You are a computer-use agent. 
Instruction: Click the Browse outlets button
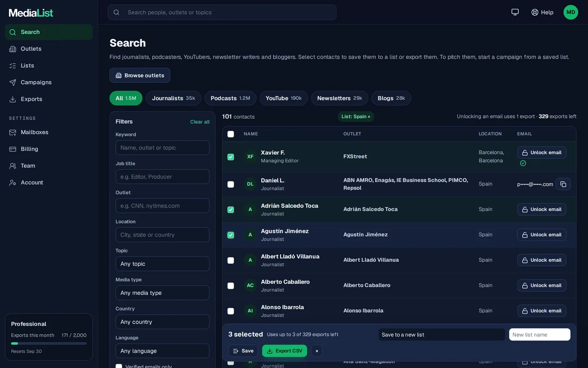140,75
